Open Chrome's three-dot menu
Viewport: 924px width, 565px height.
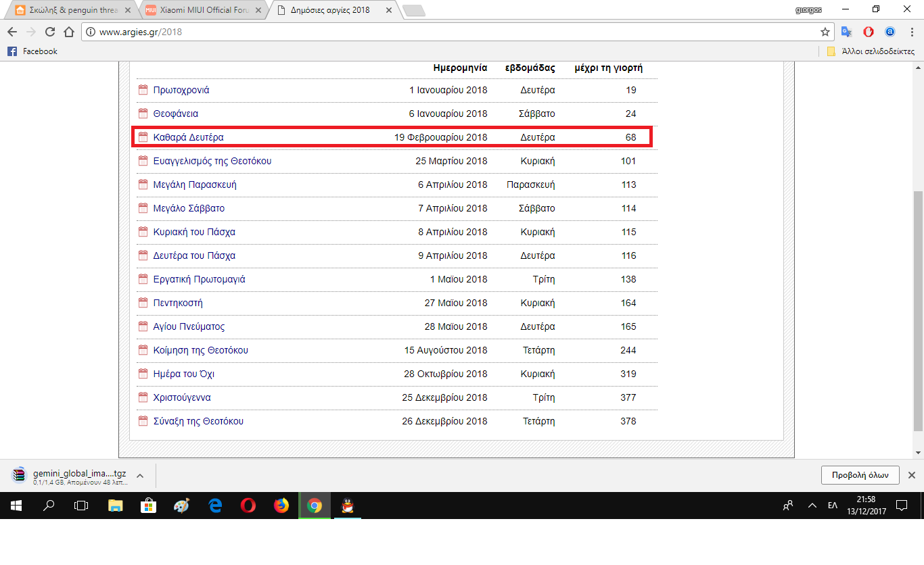click(911, 32)
